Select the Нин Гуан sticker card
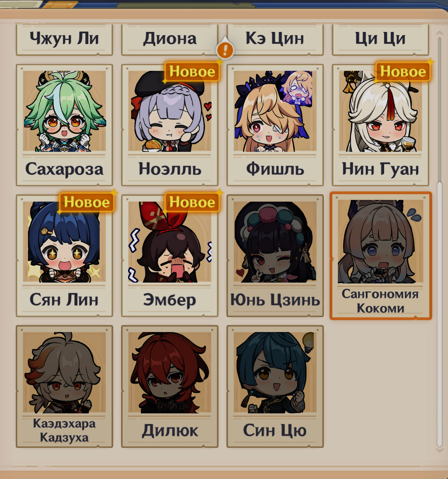The height and width of the screenshot is (479, 448). coord(381,125)
